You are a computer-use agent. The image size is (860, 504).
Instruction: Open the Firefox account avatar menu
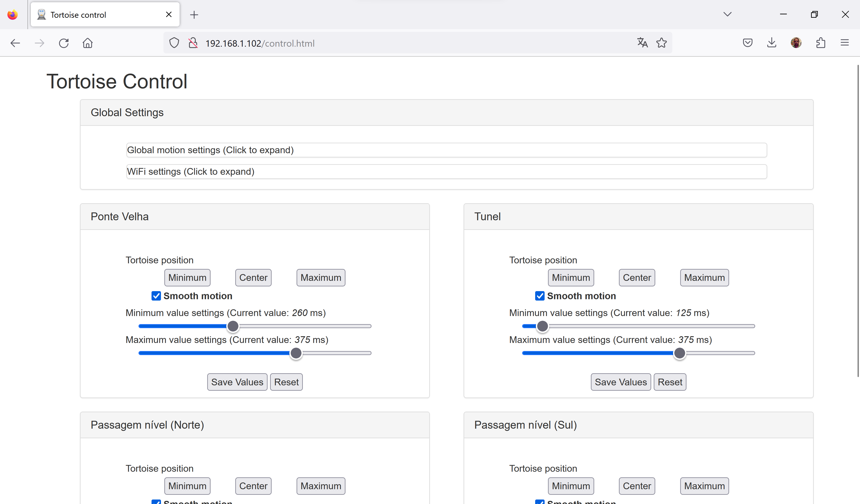click(796, 43)
